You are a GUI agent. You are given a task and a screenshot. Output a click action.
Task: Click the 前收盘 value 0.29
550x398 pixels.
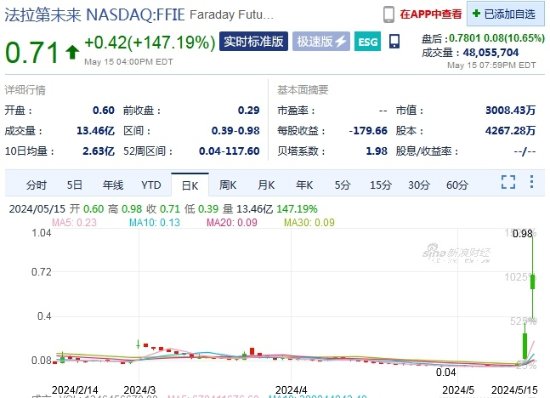point(249,110)
